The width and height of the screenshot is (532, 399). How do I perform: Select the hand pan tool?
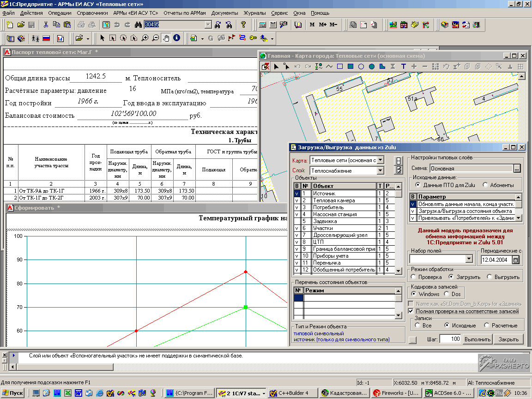click(x=166, y=38)
